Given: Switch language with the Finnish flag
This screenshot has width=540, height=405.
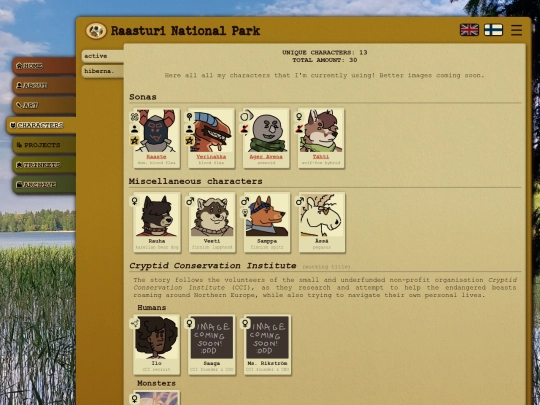Looking at the screenshot, I should [494, 30].
